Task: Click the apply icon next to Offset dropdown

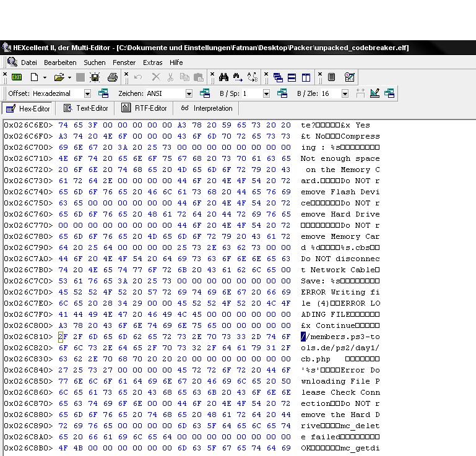Action: click(103, 93)
